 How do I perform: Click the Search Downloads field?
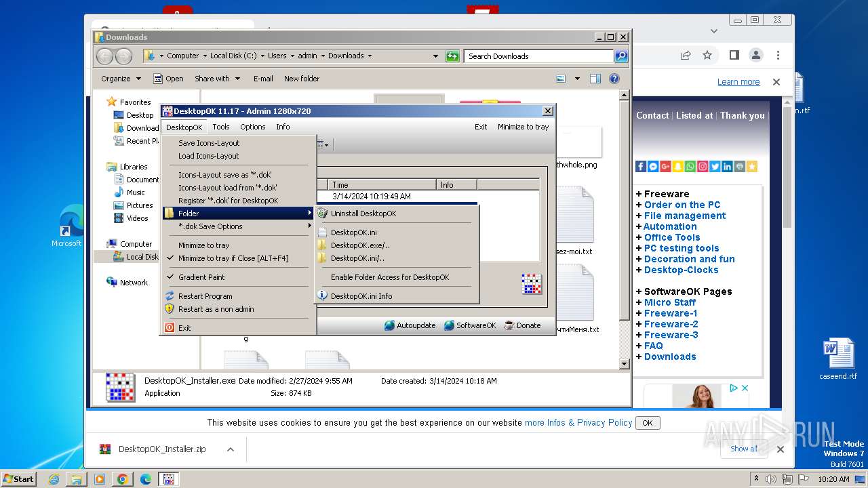coord(539,56)
